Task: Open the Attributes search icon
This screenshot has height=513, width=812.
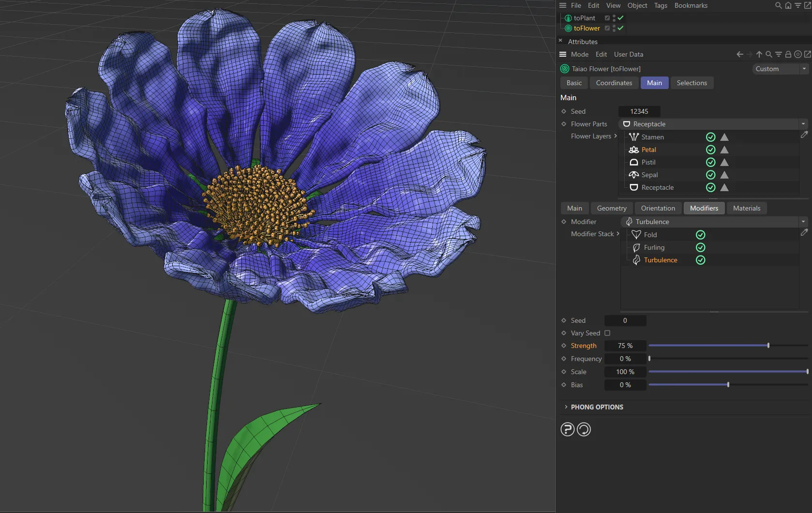Action: [x=768, y=54]
